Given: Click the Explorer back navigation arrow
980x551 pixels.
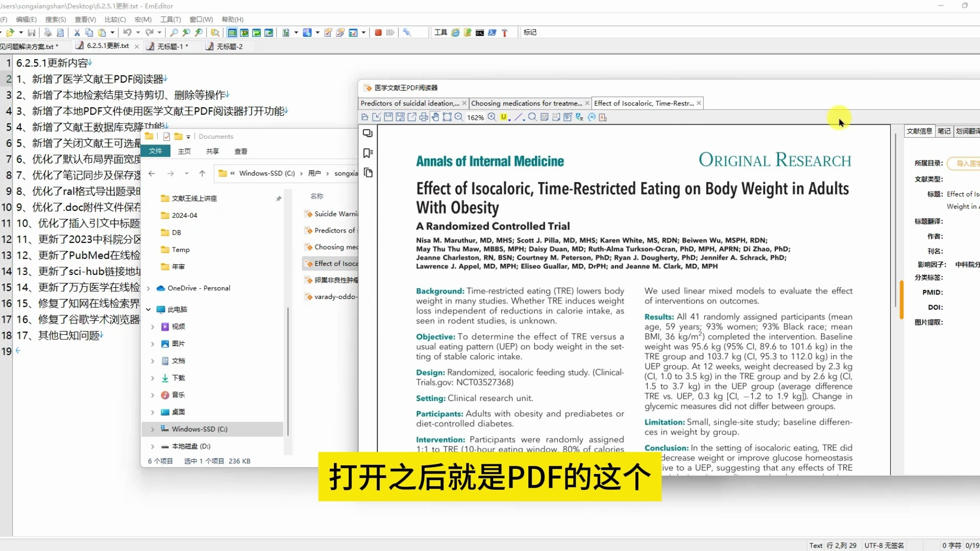Looking at the screenshot, I should (152, 174).
